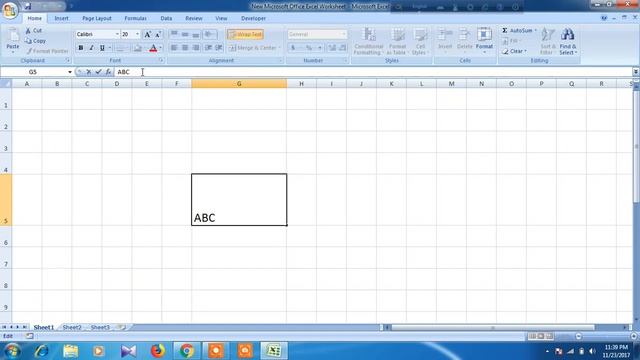640x360 pixels.
Task: Open the View ribbon tab
Action: (x=221, y=18)
